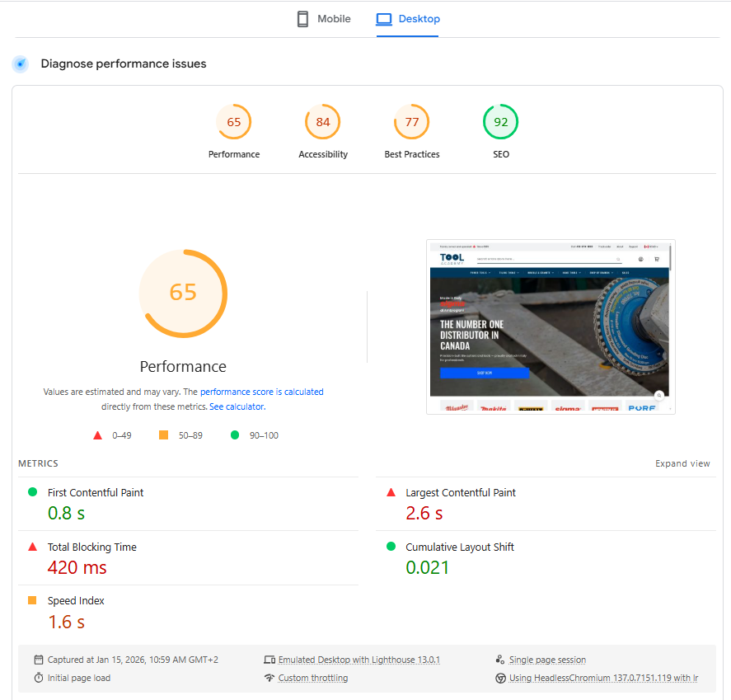Screen dimensions: 731x700
Task: Click Total Blocking Time red triangle icon
Action: coord(33,547)
